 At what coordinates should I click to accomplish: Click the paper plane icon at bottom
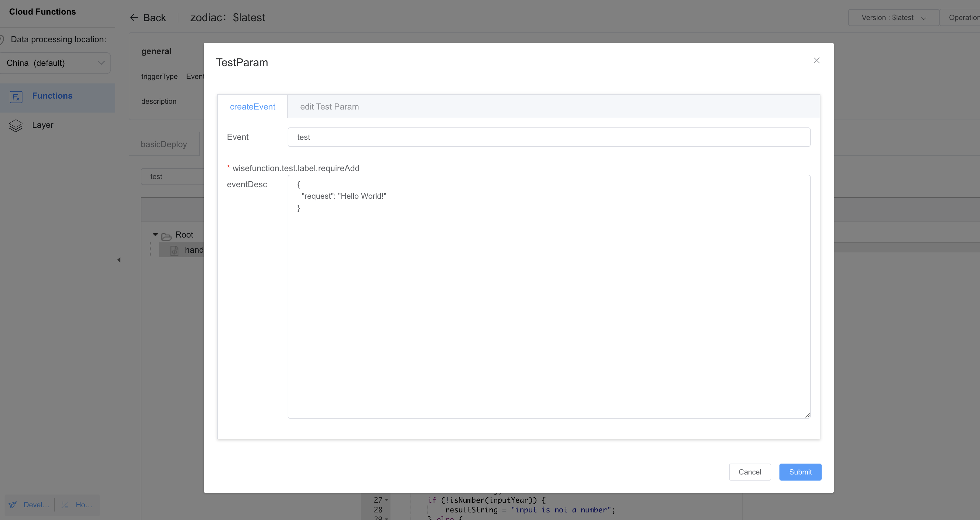(x=12, y=505)
